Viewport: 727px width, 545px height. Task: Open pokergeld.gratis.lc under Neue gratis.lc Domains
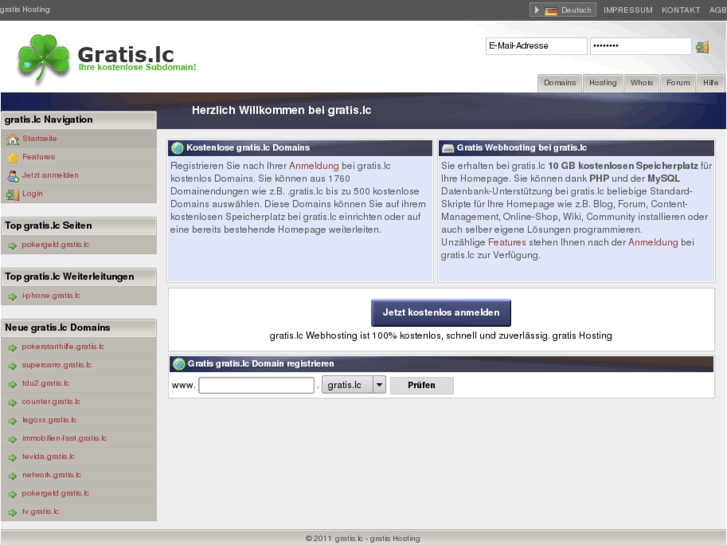(55, 494)
